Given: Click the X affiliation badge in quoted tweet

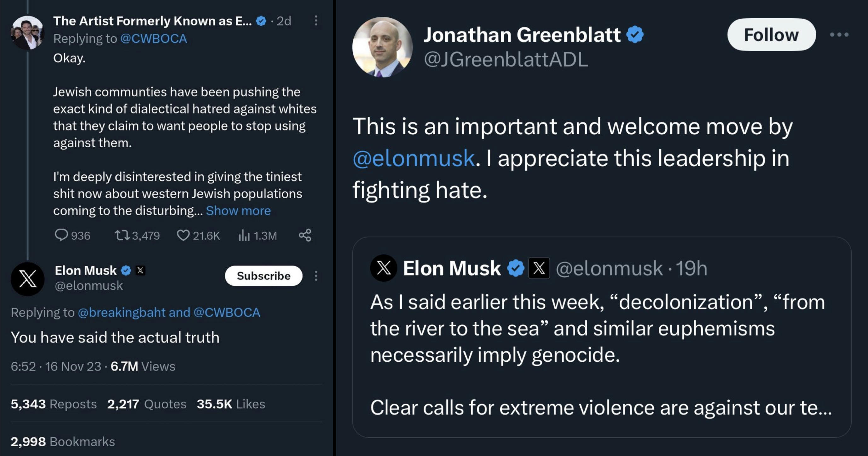Looking at the screenshot, I should tap(539, 268).
